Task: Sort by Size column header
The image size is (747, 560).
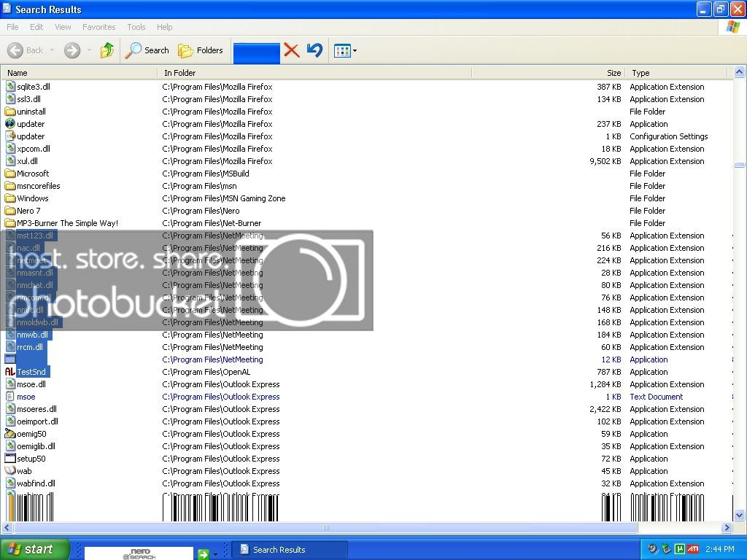Action: point(548,73)
